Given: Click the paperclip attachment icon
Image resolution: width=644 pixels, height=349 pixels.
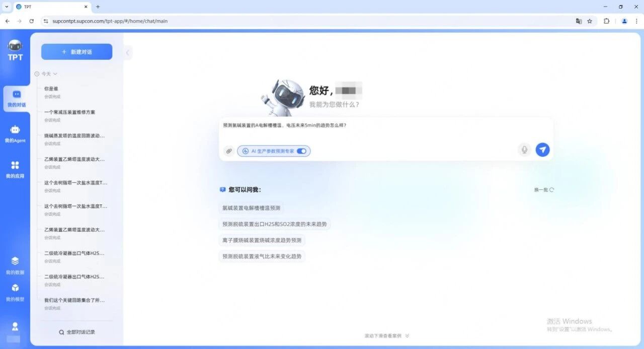Looking at the screenshot, I should (x=229, y=151).
